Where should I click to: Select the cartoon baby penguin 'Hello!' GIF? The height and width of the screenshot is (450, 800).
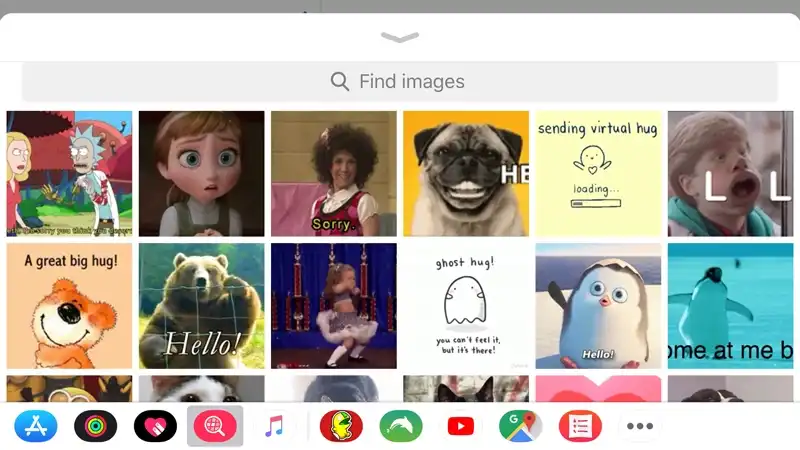(598, 306)
